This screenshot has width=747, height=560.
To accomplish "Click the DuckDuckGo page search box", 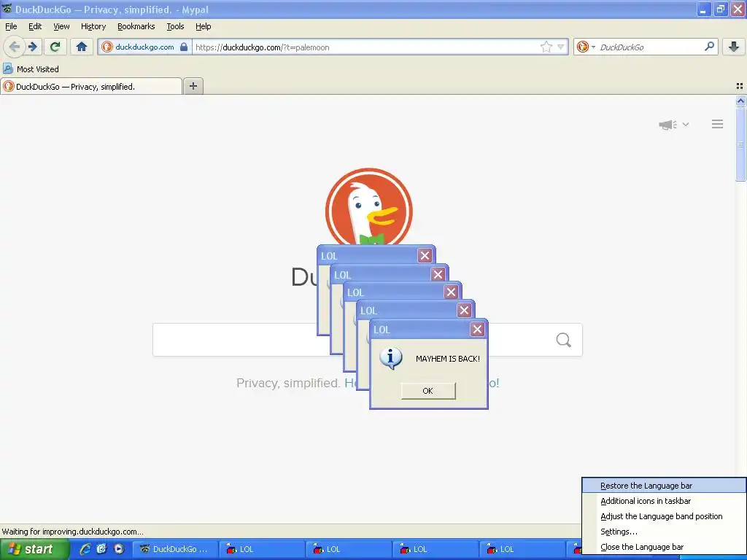I will pos(367,340).
